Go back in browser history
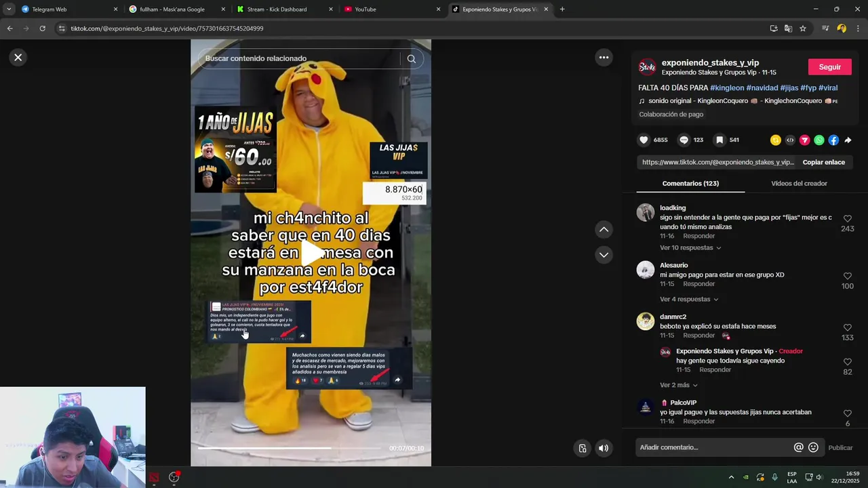Screen dimensions: 868x488 click(9, 28)
